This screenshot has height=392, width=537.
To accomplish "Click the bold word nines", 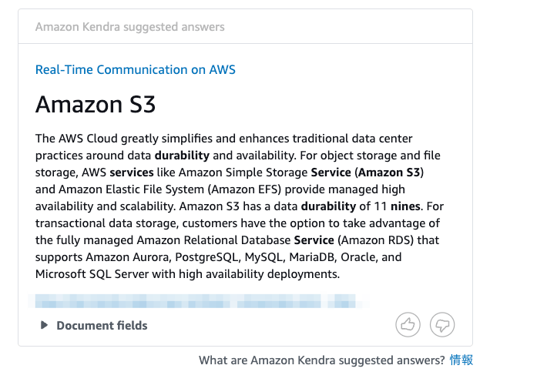I will (x=405, y=206).
